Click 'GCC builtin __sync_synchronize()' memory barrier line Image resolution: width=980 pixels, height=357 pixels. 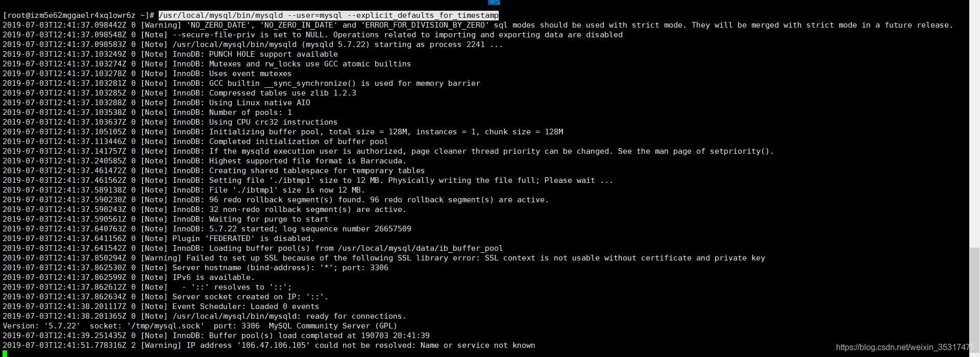[241, 83]
